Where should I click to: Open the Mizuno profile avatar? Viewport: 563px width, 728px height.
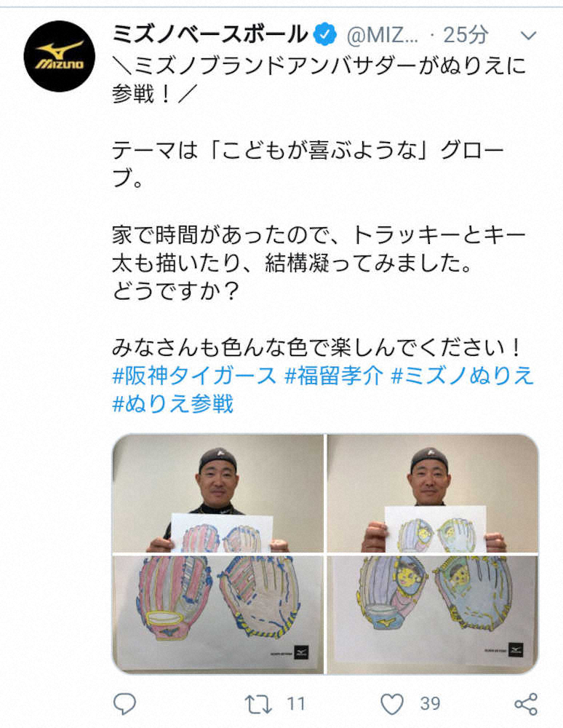tap(60, 56)
